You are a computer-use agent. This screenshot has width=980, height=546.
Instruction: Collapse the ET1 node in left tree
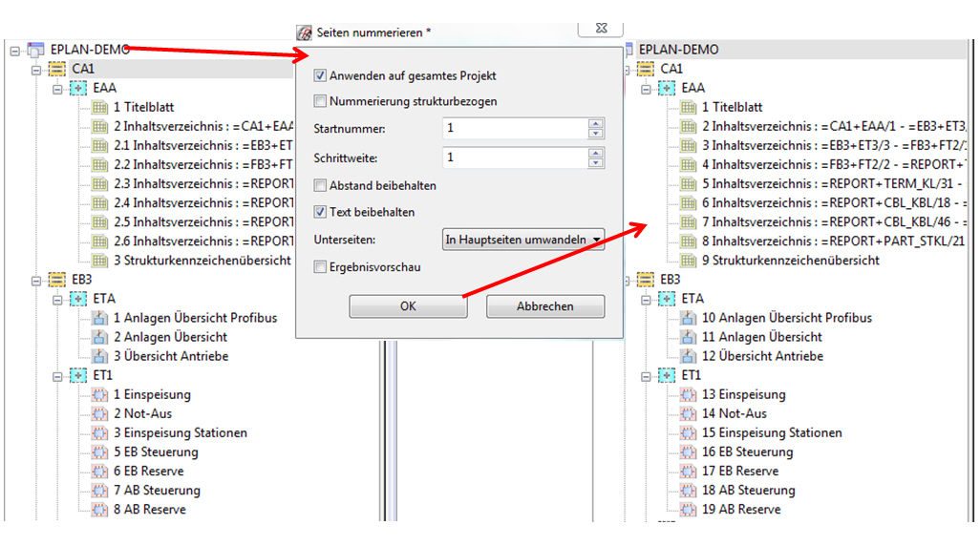tap(57, 377)
